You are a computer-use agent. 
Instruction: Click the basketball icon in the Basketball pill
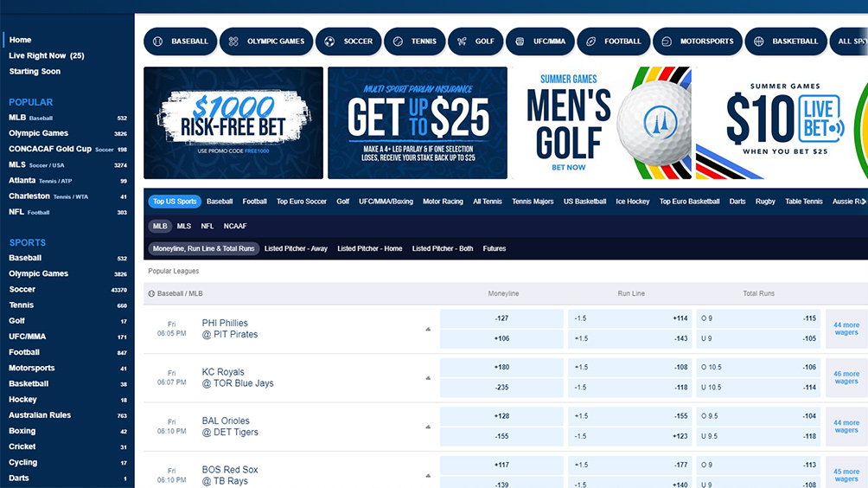coord(759,42)
